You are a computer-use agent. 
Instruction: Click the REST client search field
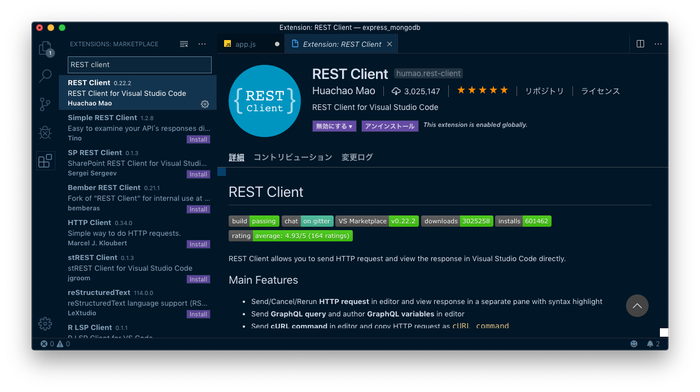pyautogui.click(x=140, y=65)
